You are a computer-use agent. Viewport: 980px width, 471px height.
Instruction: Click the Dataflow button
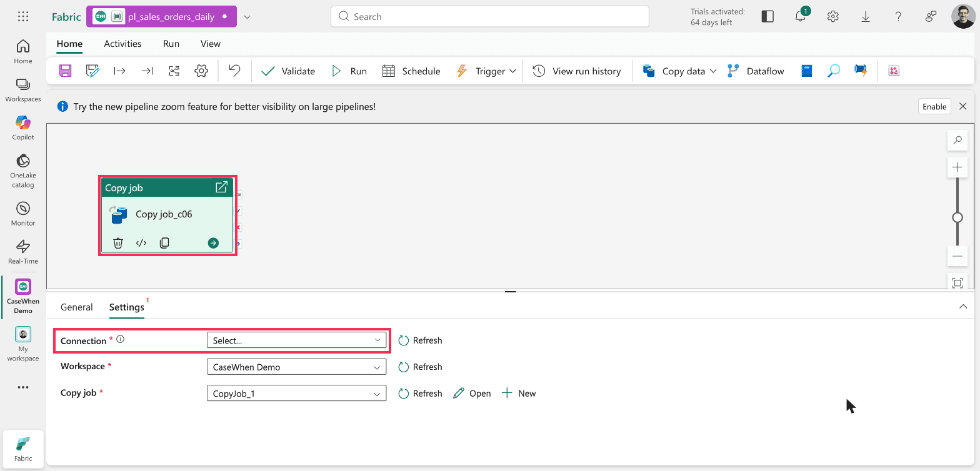tap(756, 71)
